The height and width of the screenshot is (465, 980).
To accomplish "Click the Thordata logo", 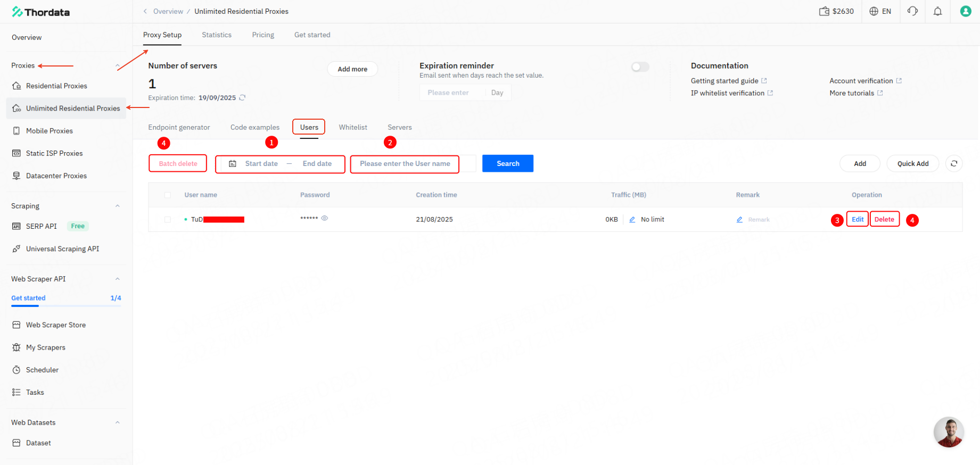I will click(41, 12).
